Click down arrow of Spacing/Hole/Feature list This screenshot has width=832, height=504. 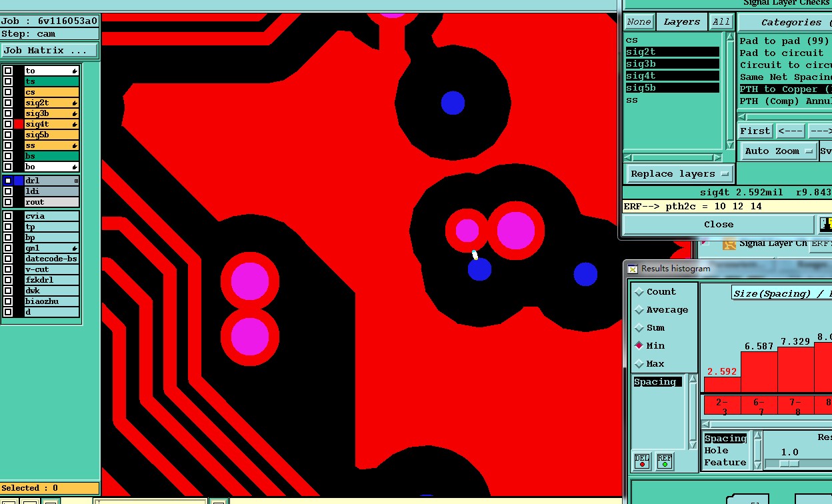757,465
